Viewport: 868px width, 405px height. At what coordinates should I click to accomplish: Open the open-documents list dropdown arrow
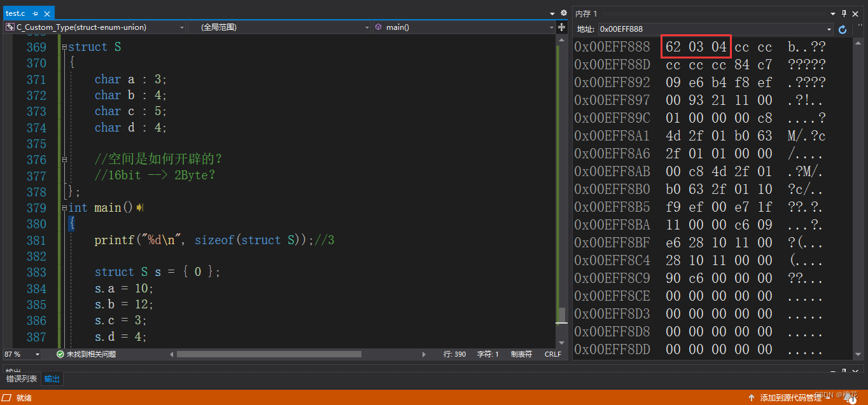552,13
